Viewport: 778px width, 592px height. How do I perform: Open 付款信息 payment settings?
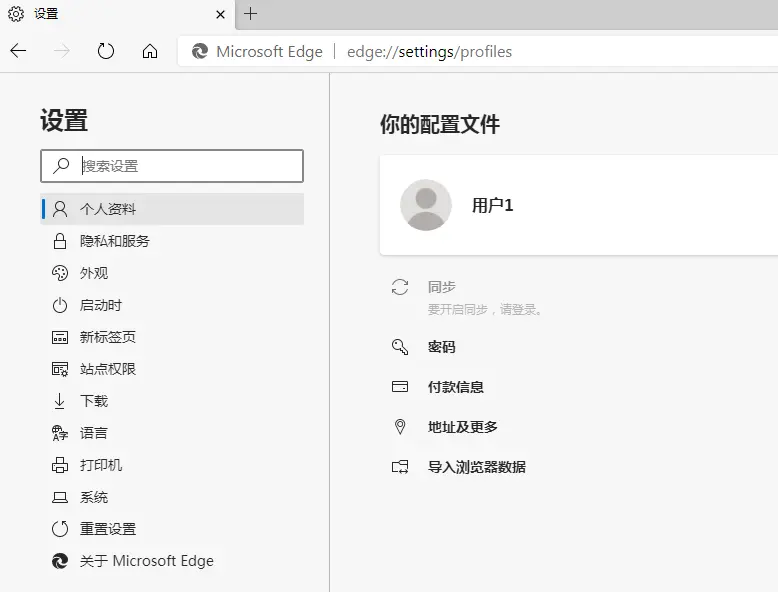(x=455, y=387)
